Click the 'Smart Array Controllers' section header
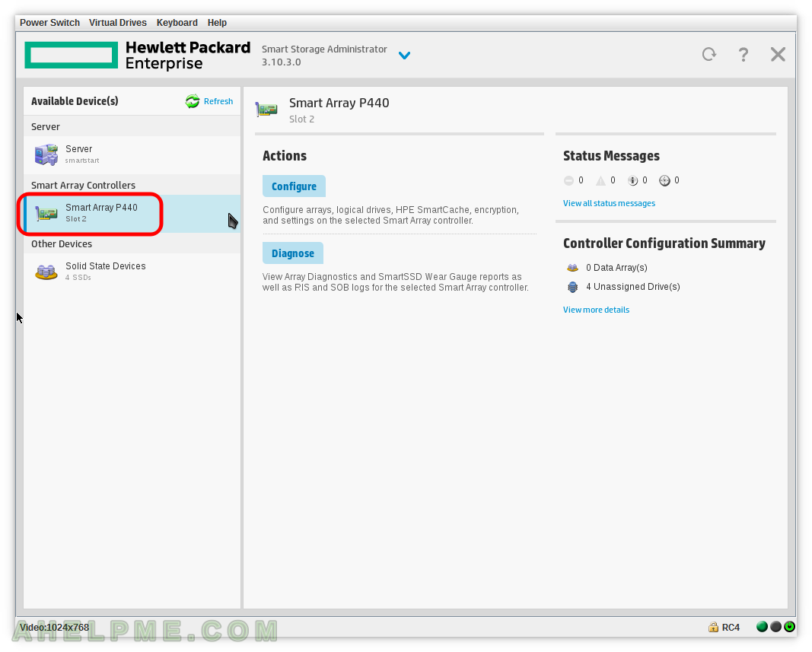 pyautogui.click(x=83, y=186)
